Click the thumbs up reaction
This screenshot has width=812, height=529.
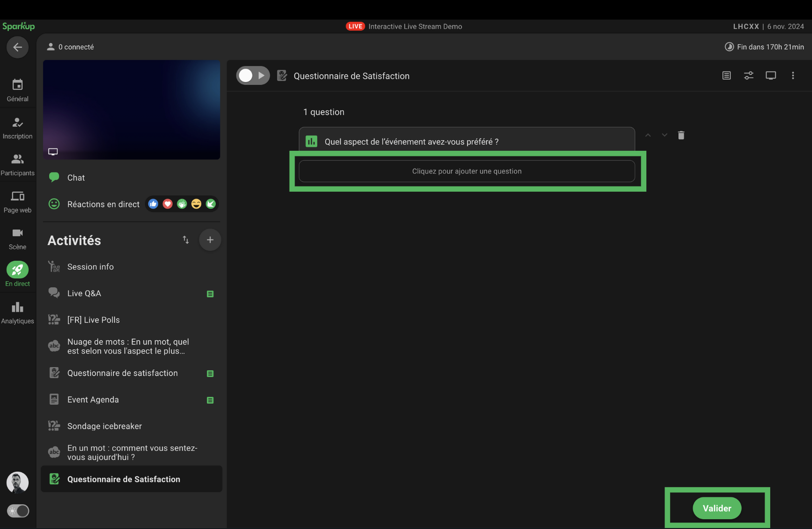pos(153,204)
